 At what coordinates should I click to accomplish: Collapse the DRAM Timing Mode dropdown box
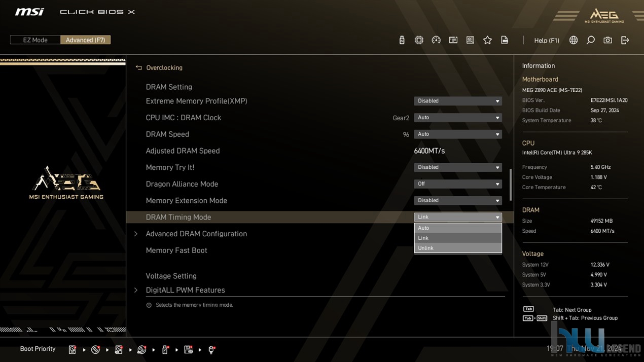click(458, 217)
